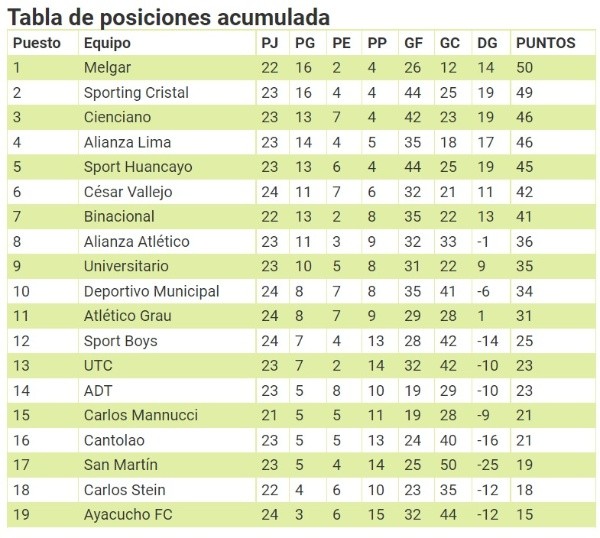600x538 pixels.
Task: Select Universitario in the table
Action: (x=126, y=266)
